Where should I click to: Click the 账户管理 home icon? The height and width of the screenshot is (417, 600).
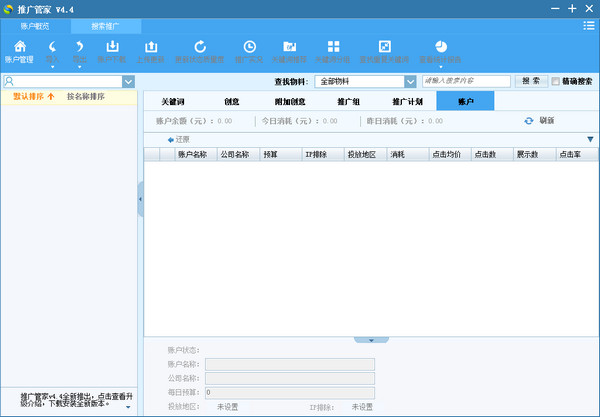click(x=19, y=47)
